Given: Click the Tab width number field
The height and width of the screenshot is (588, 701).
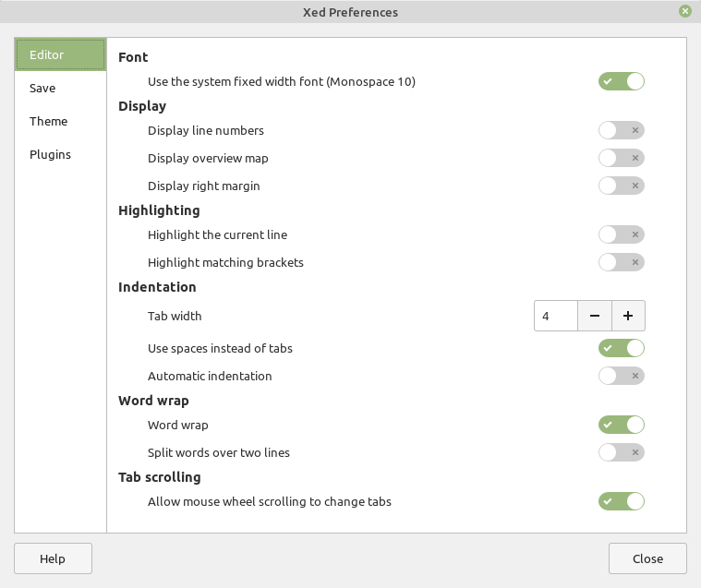Looking at the screenshot, I should coord(556,316).
